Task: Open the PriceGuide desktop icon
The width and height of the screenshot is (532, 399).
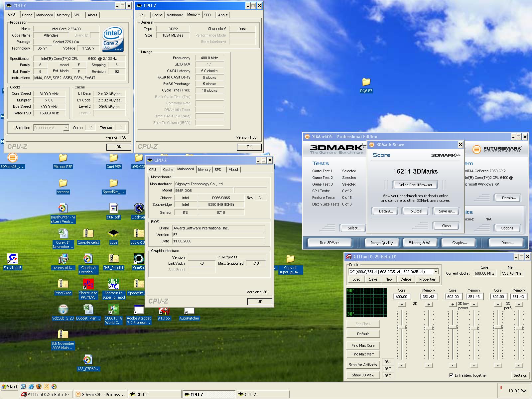Action: pyautogui.click(x=63, y=284)
